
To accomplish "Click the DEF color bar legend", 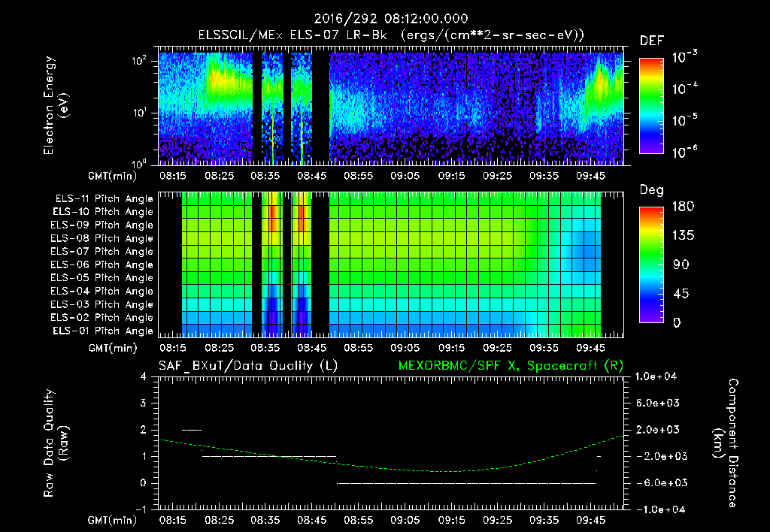I will [651, 106].
